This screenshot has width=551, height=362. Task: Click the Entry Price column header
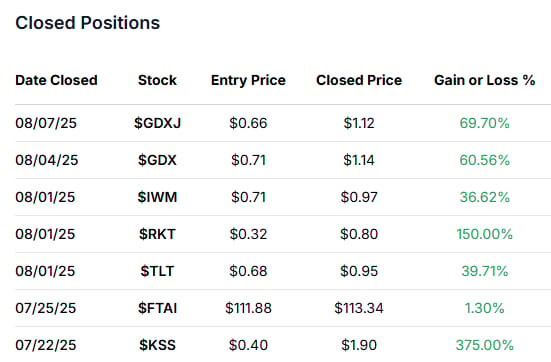pyautogui.click(x=248, y=80)
